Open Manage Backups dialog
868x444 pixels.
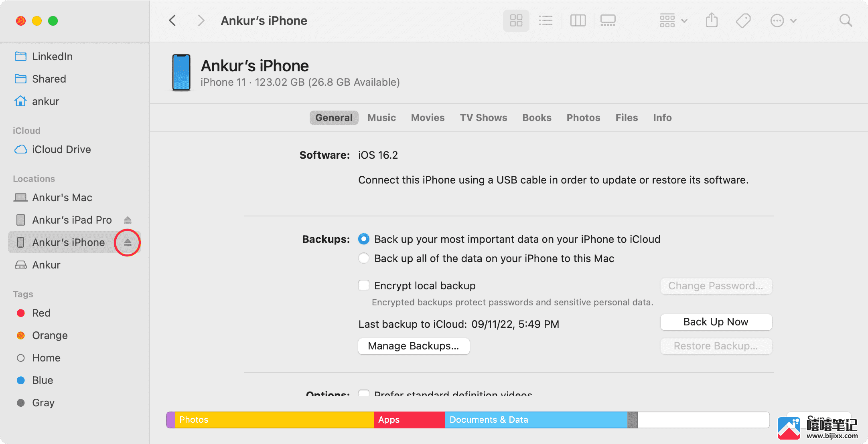point(414,345)
